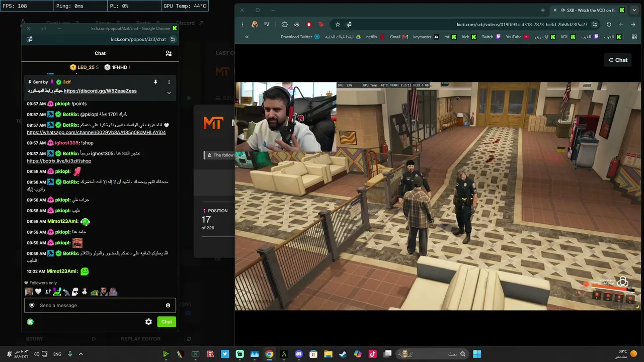The image size is (644, 362).
Task: Open Kick points icon below message box
Action: (x=30, y=322)
